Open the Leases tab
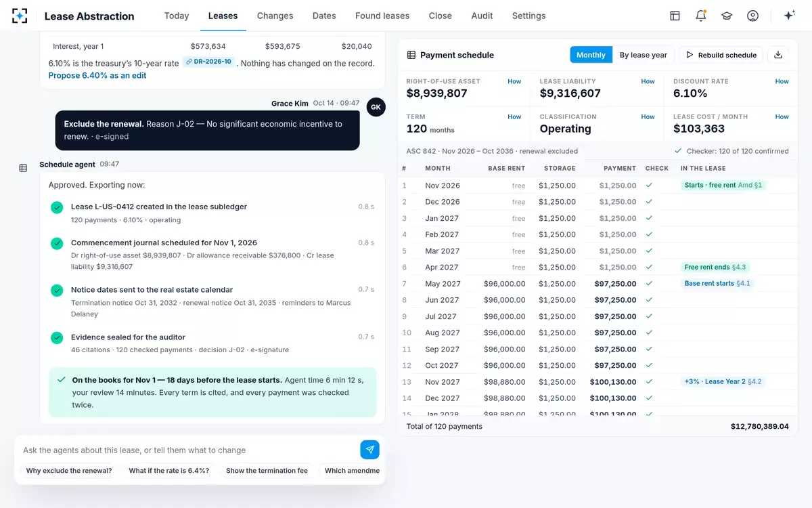Image resolution: width=812 pixels, height=508 pixels. pyautogui.click(x=223, y=16)
